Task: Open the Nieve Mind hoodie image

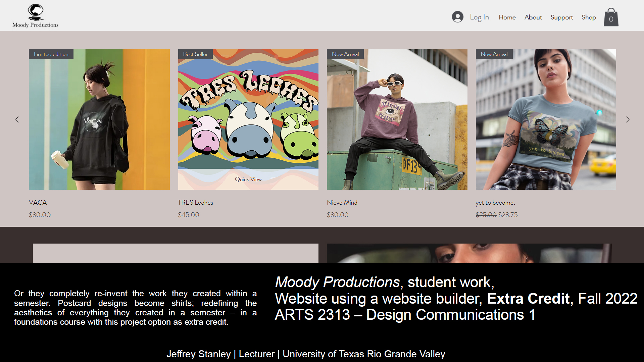Action: click(x=397, y=119)
